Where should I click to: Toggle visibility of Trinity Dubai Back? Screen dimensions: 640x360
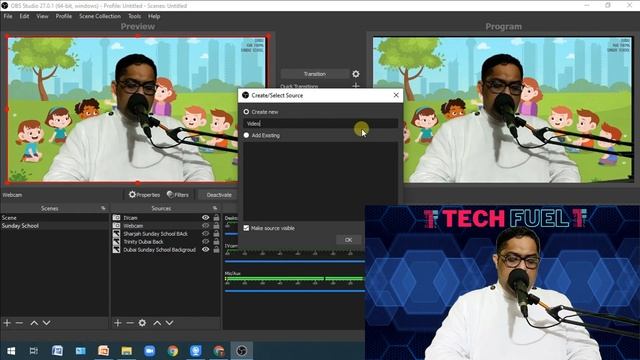(206, 242)
